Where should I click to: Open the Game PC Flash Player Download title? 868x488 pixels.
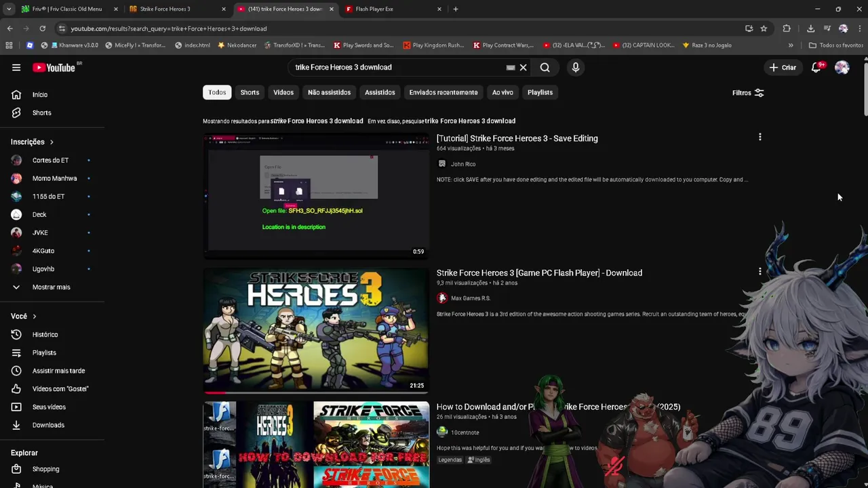coord(539,272)
